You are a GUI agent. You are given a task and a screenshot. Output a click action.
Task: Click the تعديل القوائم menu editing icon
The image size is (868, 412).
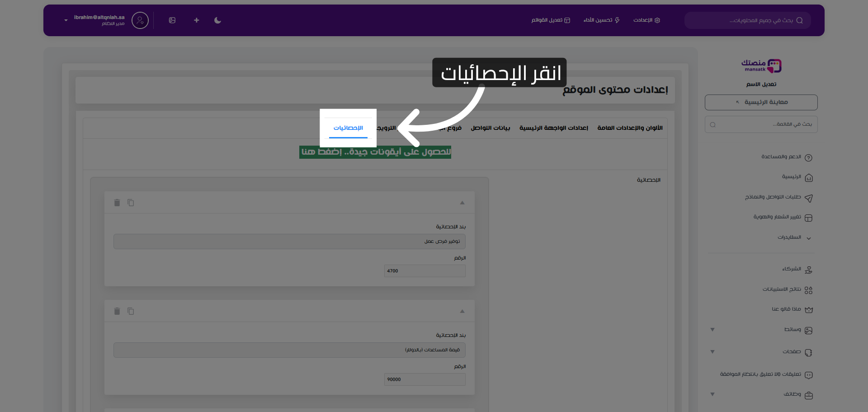click(x=566, y=20)
